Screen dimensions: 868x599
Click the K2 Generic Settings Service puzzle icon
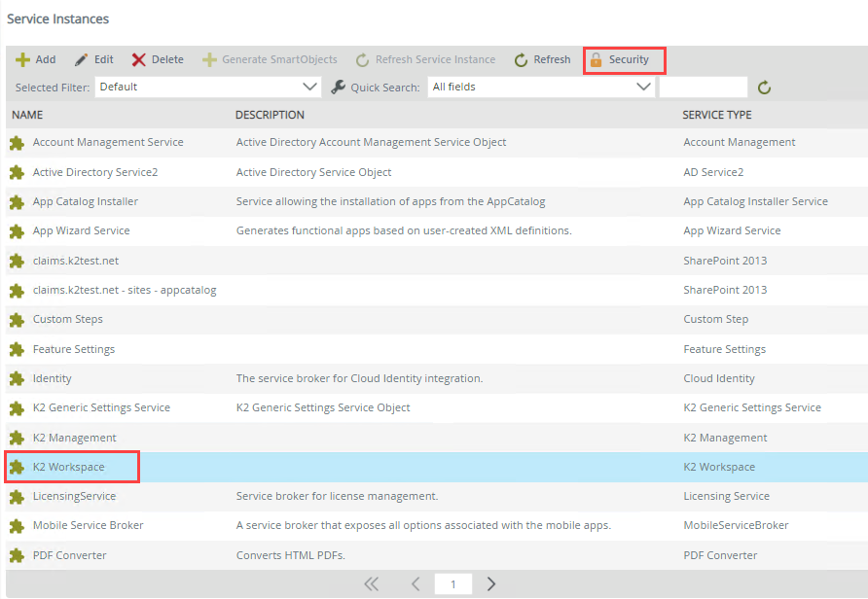[17, 408]
